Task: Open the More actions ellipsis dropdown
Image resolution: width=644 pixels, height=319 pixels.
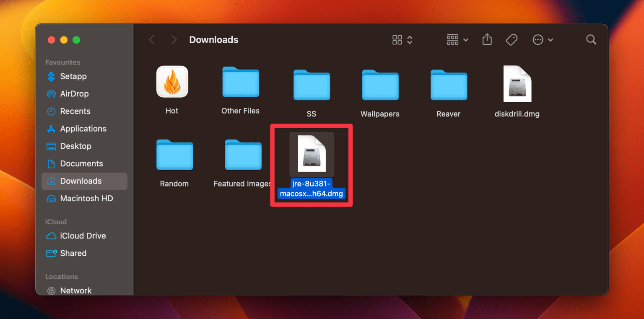Action: [543, 40]
